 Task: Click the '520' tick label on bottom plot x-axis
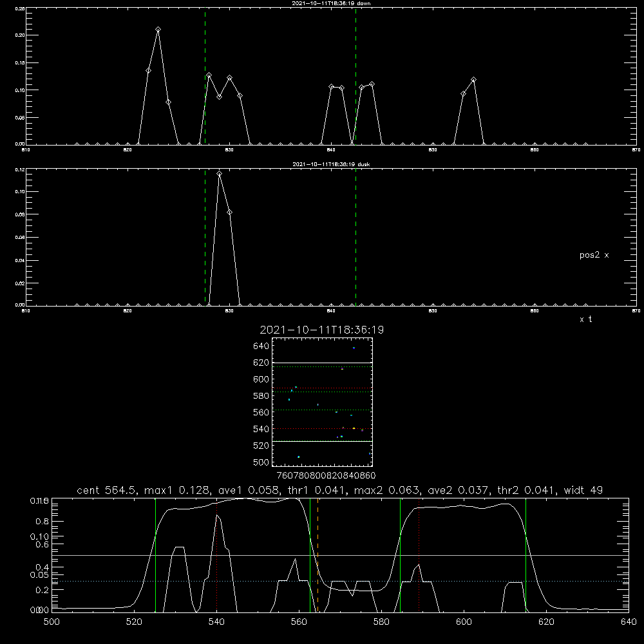click(134, 622)
